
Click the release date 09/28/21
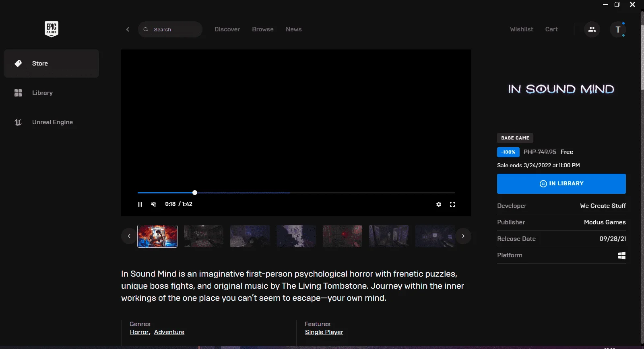pyautogui.click(x=613, y=239)
